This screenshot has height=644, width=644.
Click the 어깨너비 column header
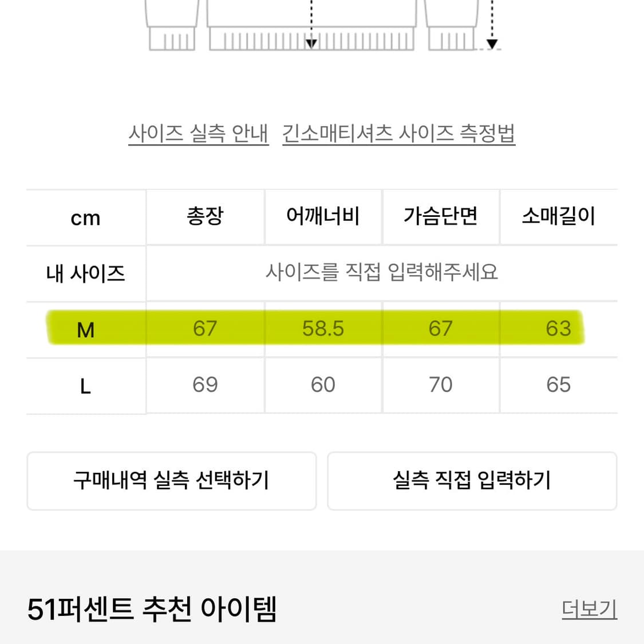(x=323, y=217)
